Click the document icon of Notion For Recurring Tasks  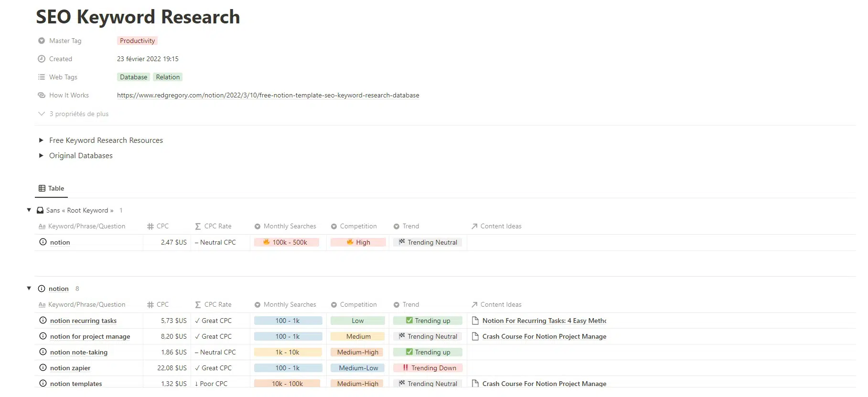[475, 321]
